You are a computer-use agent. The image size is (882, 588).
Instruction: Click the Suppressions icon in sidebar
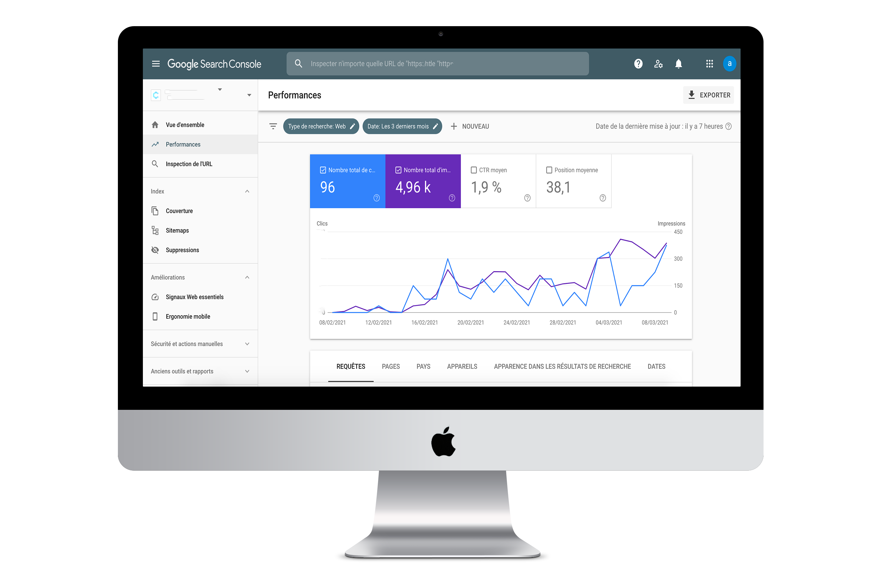156,250
